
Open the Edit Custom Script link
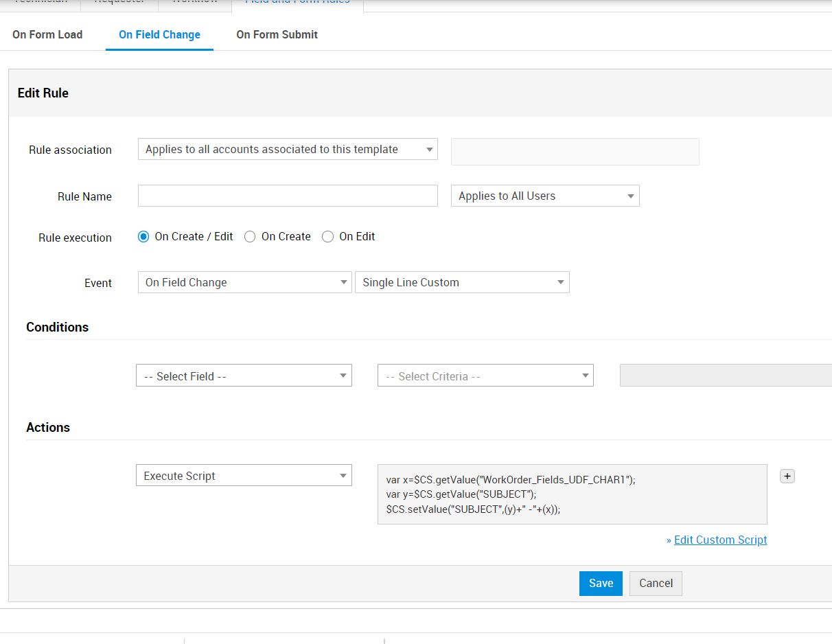tap(720, 540)
